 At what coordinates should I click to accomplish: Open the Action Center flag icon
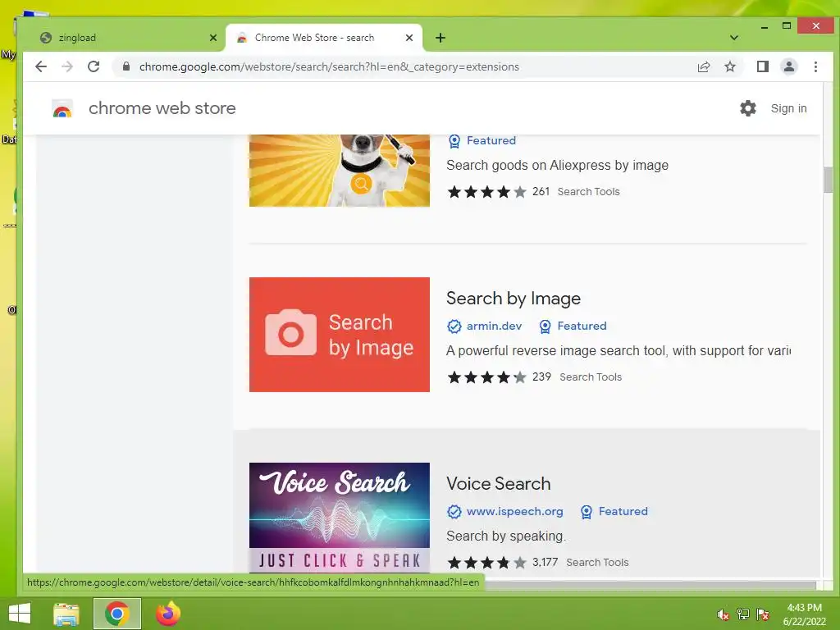[762, 614]
